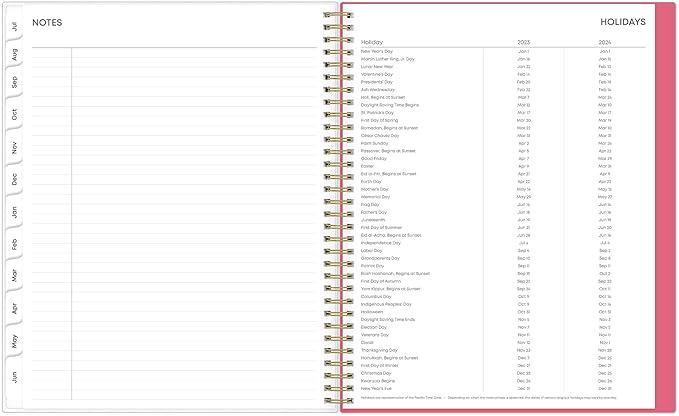This screenshot has width=679, height=416.
Task: Go to the Jun month tab
Action: click(13, 376)
